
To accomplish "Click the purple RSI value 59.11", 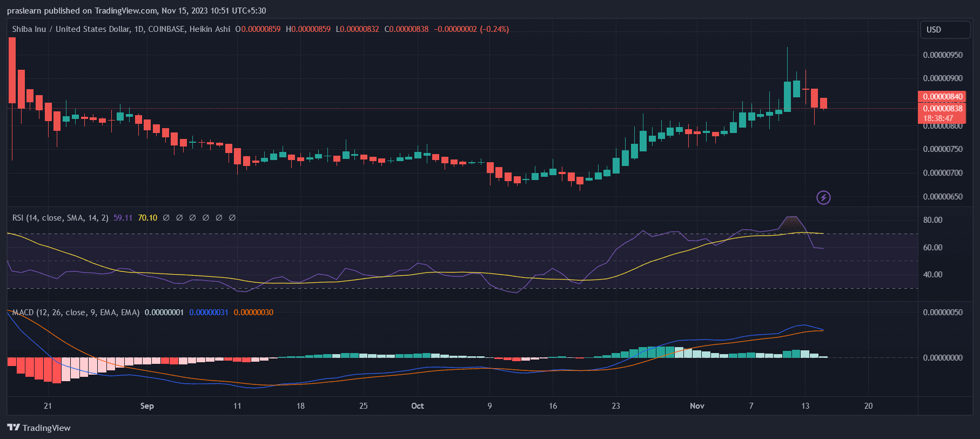I will (x=123, y=218).
